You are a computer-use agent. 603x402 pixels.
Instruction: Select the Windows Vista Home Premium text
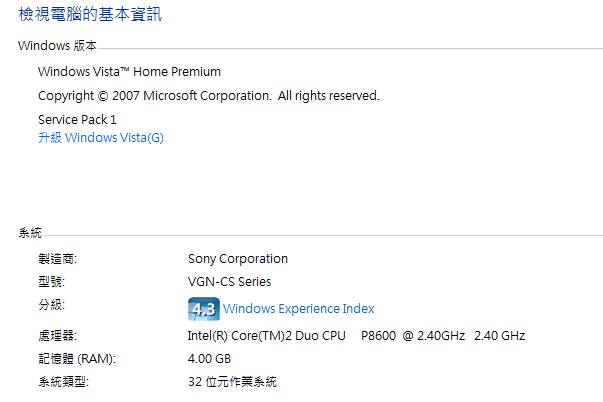pos(129,72)
